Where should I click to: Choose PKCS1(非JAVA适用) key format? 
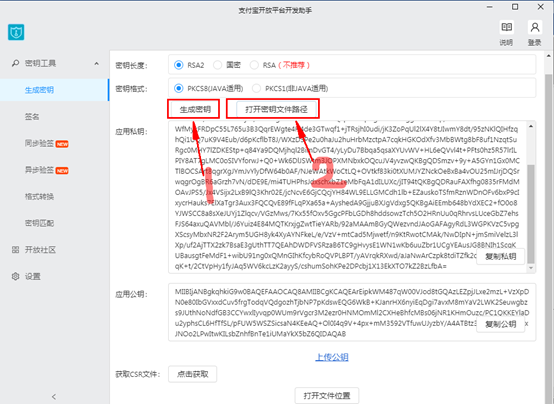point(257,88)
